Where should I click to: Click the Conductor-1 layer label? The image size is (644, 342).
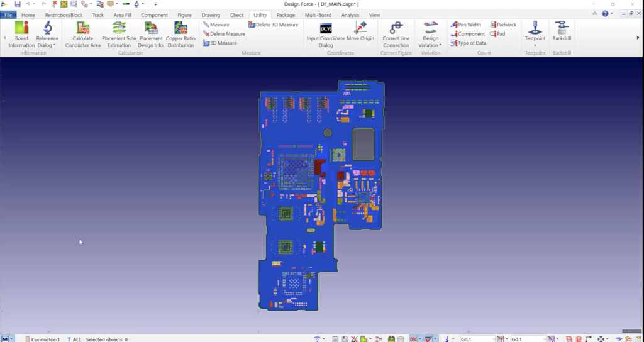click(45, 339)
